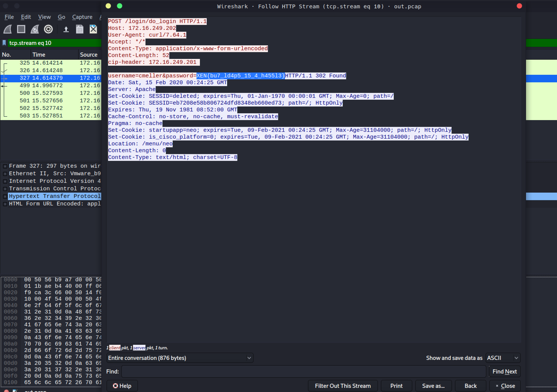Click the blue server label in stream summary

[x=139, y=348]
